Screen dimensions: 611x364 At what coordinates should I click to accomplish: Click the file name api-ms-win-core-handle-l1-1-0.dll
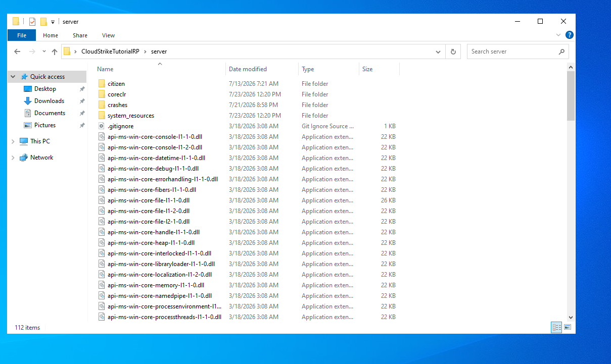tap(154, 232)
